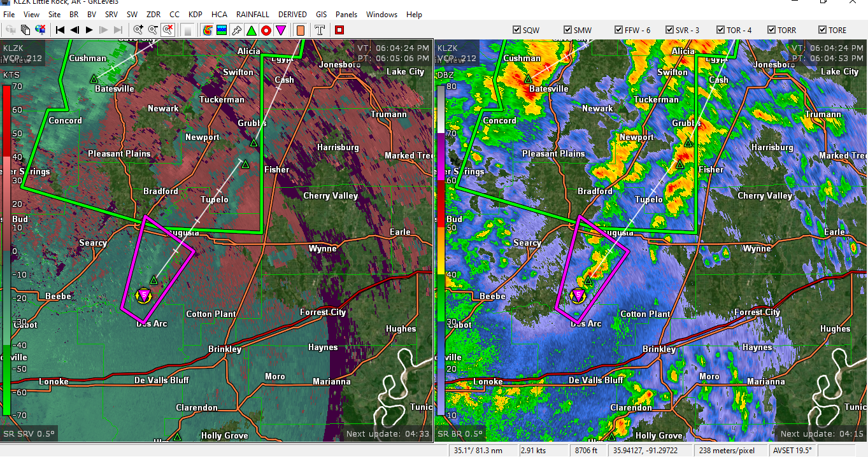Open the Help menu

click(414, 15)
